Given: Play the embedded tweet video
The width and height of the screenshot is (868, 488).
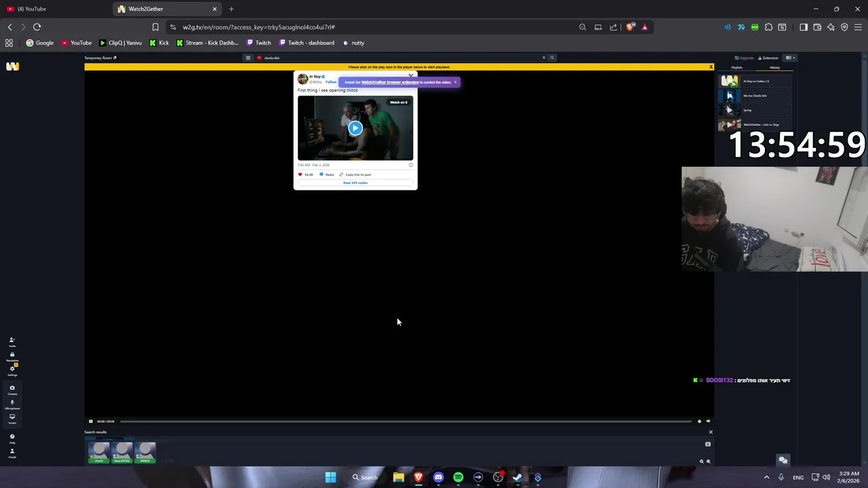Looking at the screenshot, I should pyautogui.click(x=355, y=127).
